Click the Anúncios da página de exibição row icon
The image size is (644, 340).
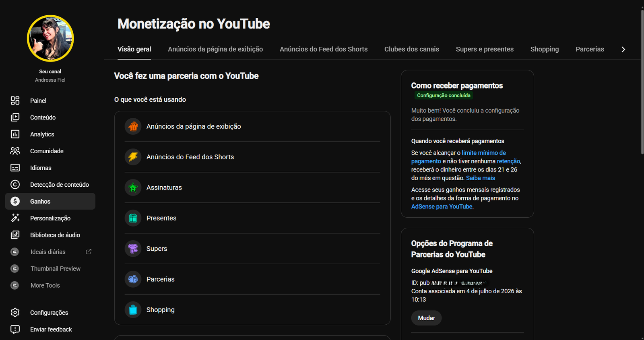click(x=133, y=126)
